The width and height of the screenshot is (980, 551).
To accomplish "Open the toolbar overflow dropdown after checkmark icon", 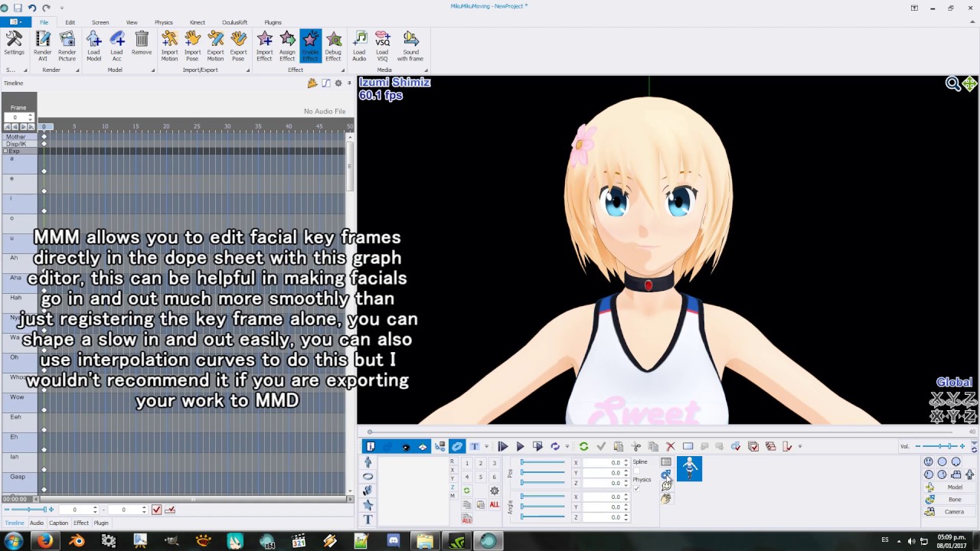I will point(800,446).
